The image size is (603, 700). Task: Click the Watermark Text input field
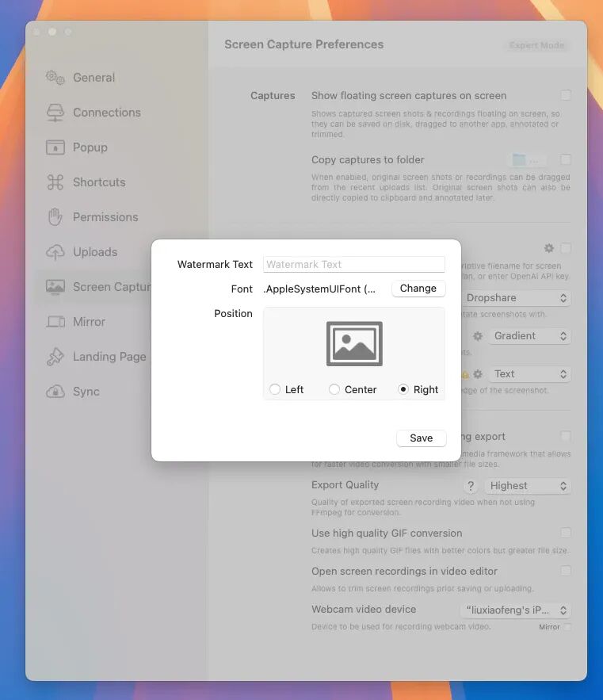click(354, 264)
